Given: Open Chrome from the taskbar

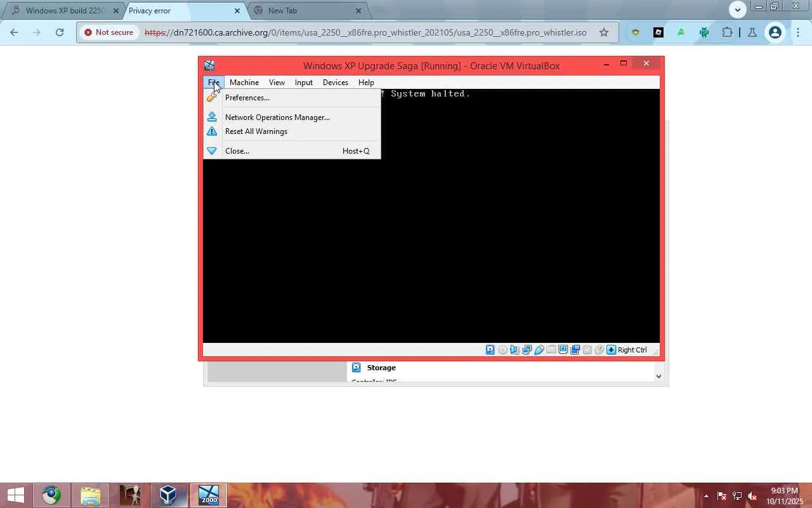Looking at the screenshot, I should tap(52, 495).
